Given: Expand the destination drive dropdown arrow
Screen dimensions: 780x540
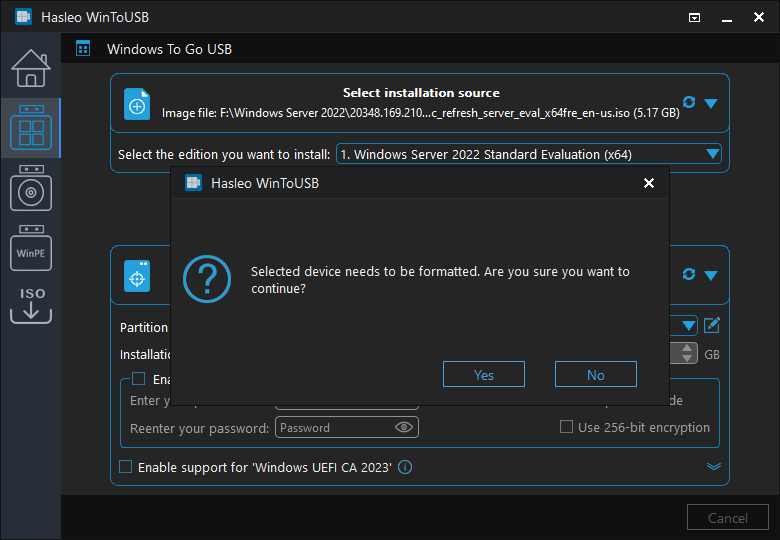Looking at the screenshot, I should coord(711,275).
